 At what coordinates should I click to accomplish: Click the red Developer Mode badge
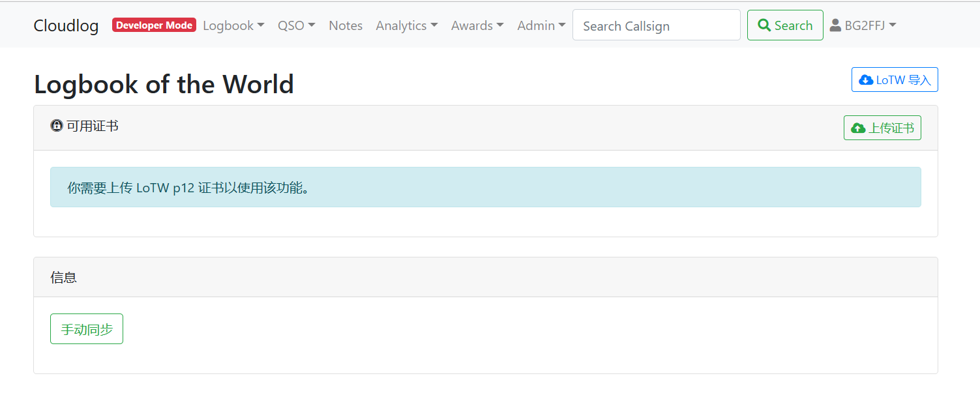[154, 25]
